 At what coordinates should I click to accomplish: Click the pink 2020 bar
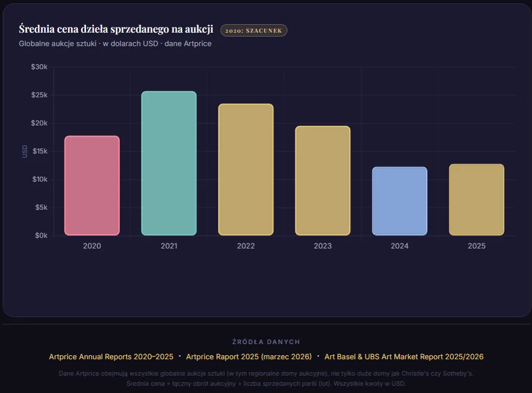coord(92,185)
